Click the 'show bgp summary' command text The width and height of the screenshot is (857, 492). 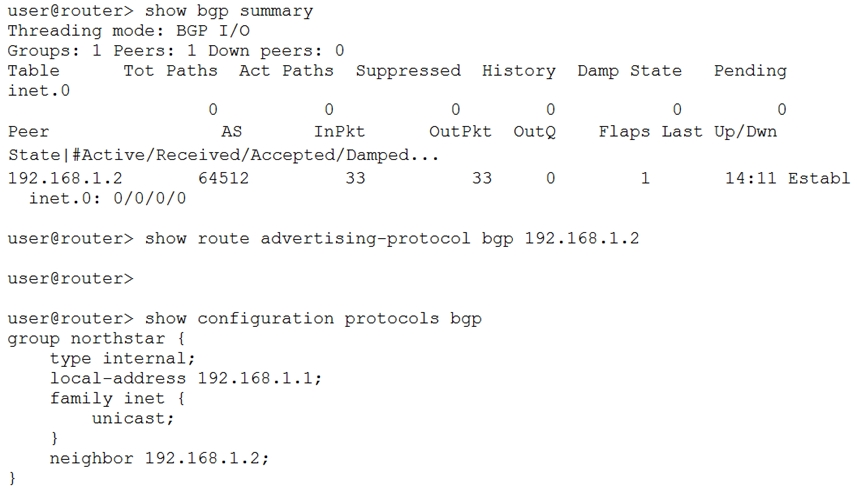click(x=228, y=11)
